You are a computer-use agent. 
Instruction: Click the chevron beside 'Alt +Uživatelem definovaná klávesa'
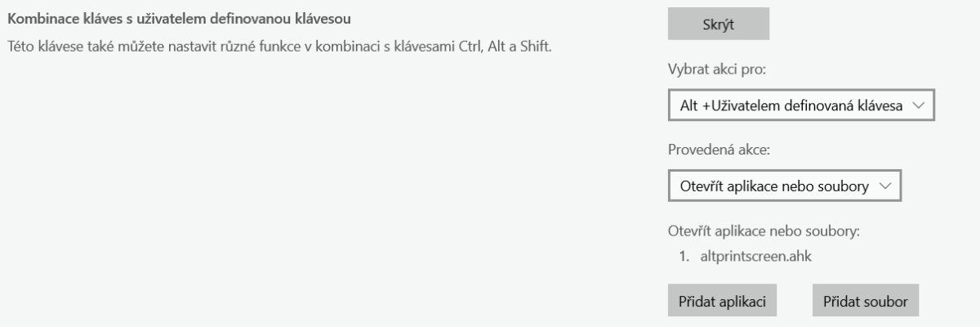[918, 105]
